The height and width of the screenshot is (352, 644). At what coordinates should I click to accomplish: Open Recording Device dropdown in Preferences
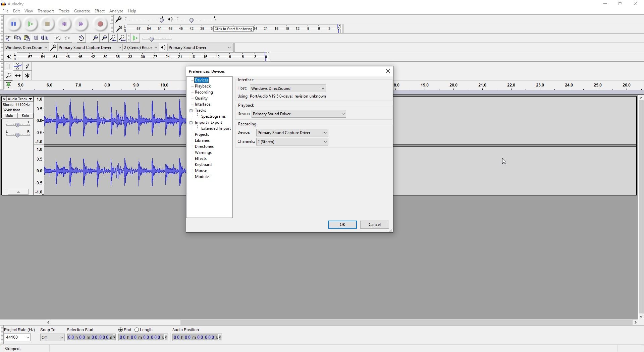coord(292,133)
